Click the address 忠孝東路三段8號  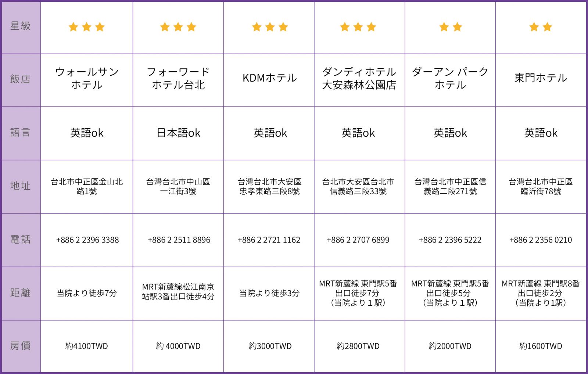click(270, 186)
